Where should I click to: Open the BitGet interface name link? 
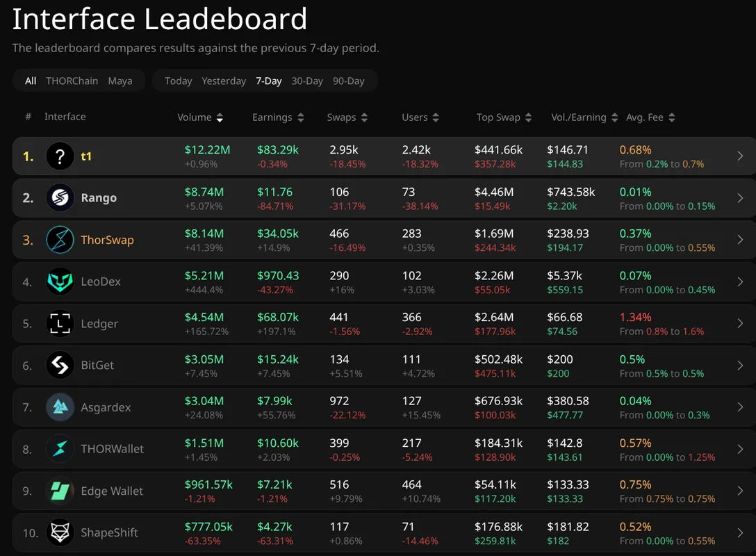tap(97, 366)
